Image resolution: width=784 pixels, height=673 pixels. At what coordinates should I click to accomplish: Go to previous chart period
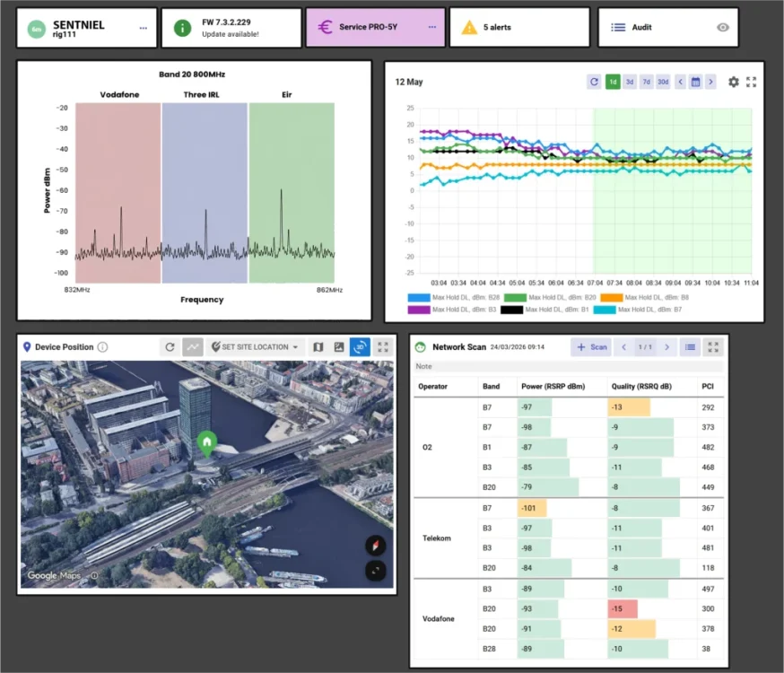tap(680, 82)
